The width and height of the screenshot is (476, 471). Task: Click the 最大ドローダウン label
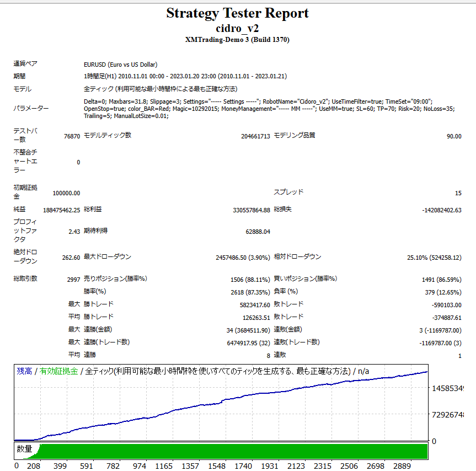pos(108,257)
